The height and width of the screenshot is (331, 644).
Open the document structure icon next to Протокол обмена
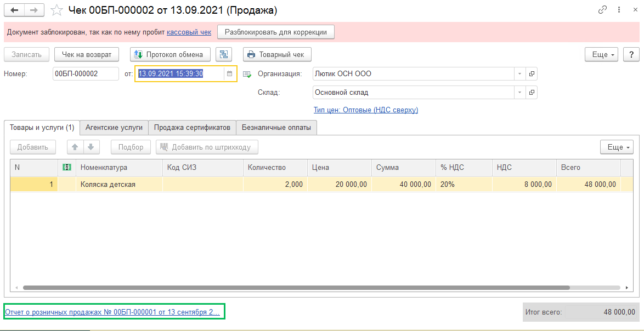coord(224,54)
